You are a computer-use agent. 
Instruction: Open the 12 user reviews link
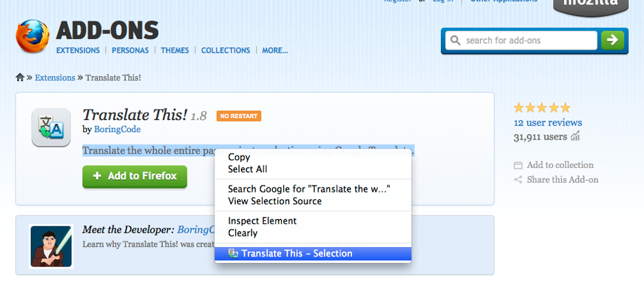click(x=548, y=123)
